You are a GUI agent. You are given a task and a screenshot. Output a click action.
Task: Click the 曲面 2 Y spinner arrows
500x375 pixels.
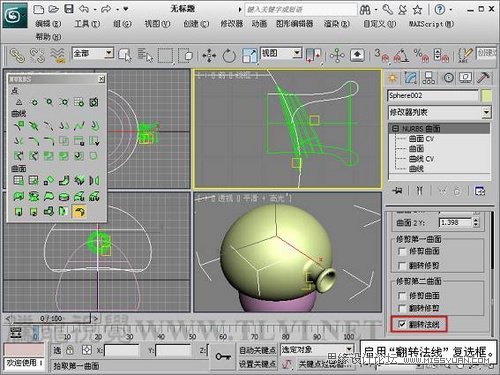476,222
